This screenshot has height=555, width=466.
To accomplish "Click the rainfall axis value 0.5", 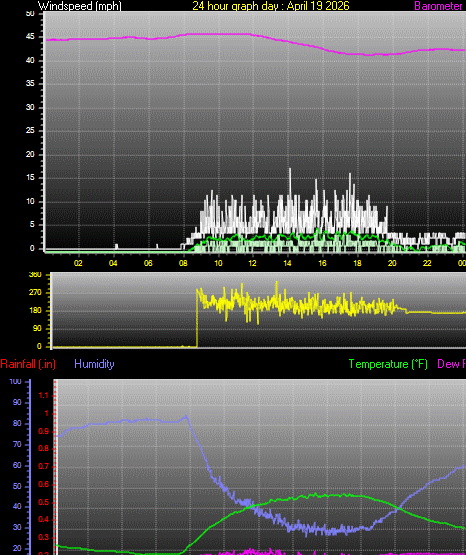I will click(x=44, y=502).
